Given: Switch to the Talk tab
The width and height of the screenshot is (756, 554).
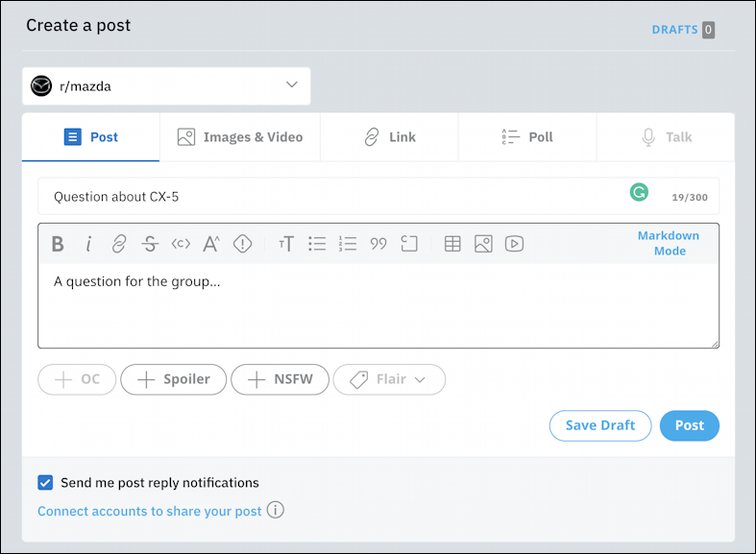Looking at the screenshot, I should 666,137.
